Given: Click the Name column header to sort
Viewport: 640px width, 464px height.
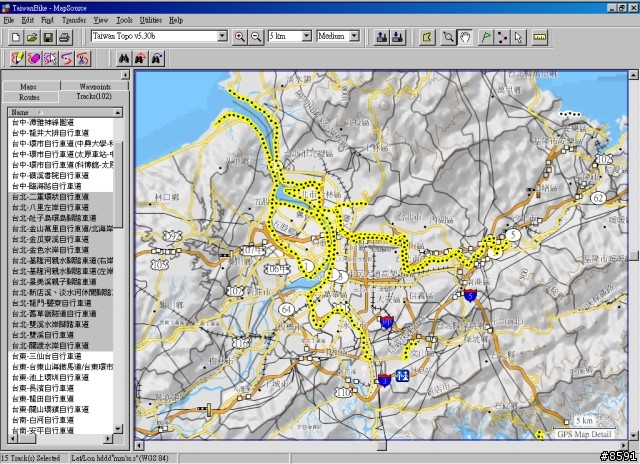Looking at the screenshot, I should pos(60,112).
